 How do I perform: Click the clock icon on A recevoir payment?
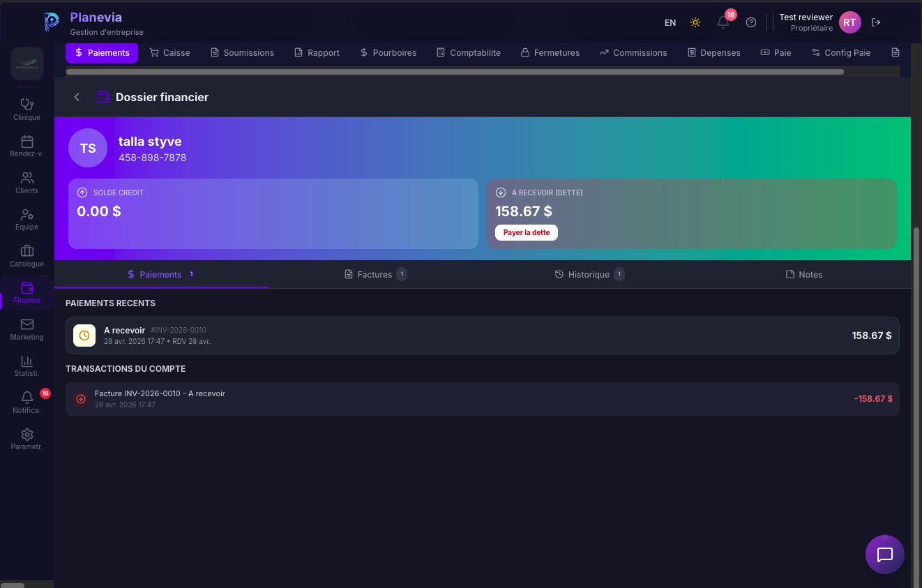tap(84, 336)
